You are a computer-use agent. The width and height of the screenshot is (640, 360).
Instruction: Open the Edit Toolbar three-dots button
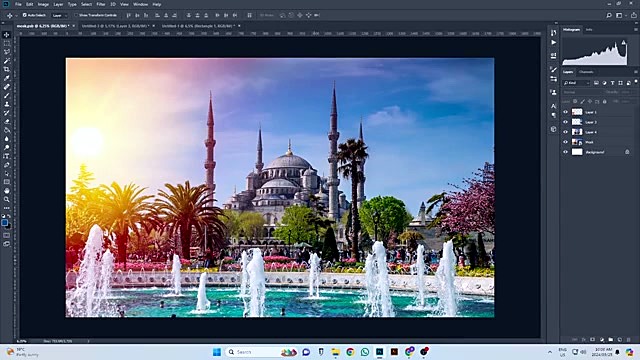coord(7,208)
